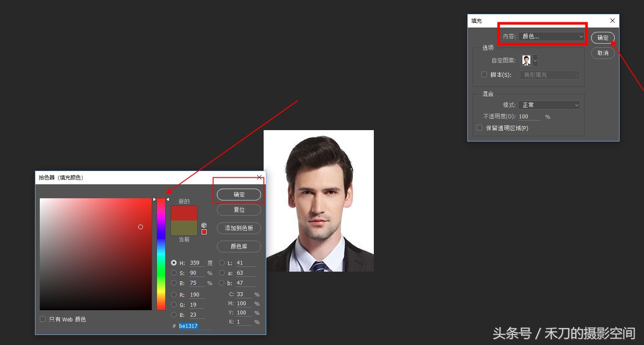Screen dimensions: 644x345
Task: Tick the 脚本(S) checkbox
Action: (484, 75)
